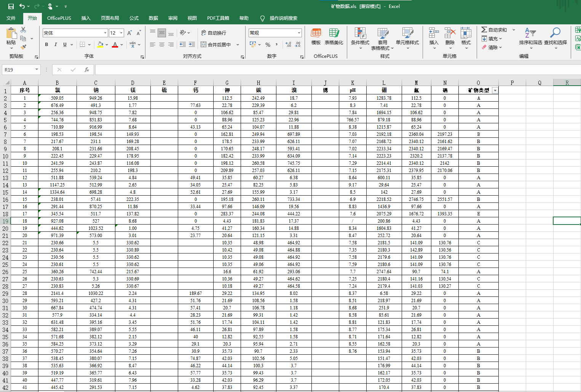This screenshot has height=392, width=581.
Task: Increase font size with the larger A icon
Action: click(x=129, y=33)
